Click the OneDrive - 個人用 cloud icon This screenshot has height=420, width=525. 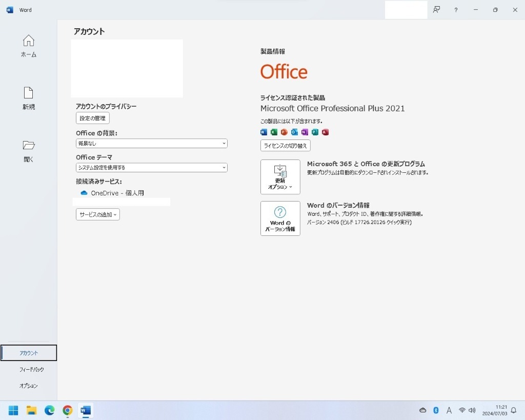pos(84,193)
